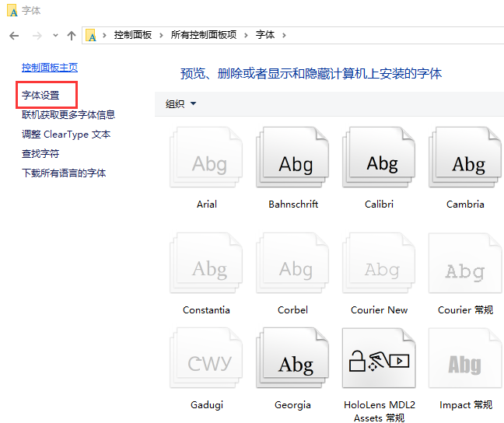Select the Calibri font icon
The height and width of the screenshot is (423, 504).
point(379,158)
